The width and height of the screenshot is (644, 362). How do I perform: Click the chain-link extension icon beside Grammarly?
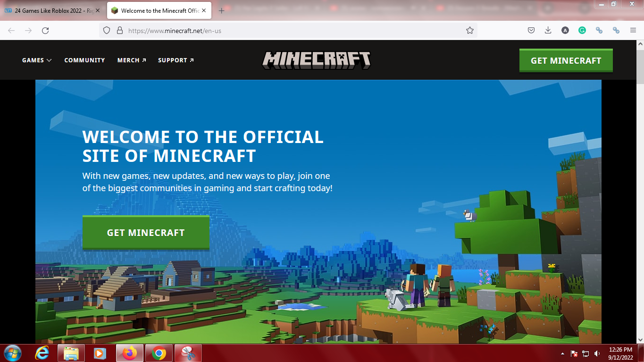[599, 30]
